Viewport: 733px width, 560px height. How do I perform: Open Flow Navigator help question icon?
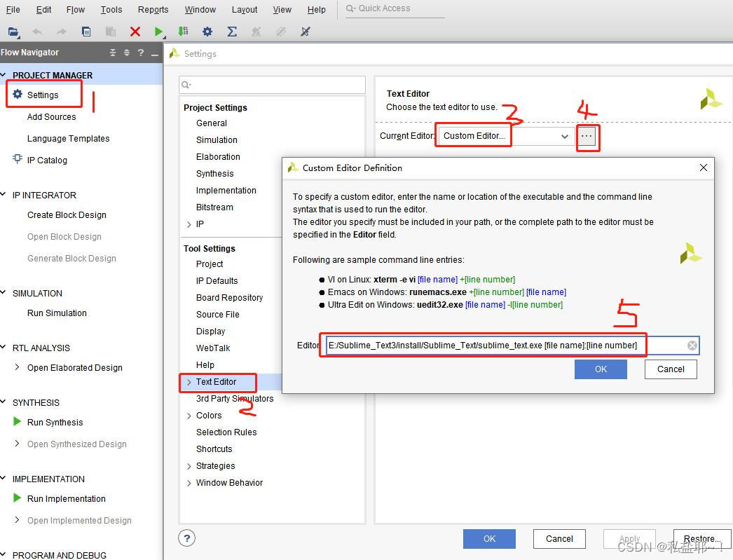tap(141, 53)
